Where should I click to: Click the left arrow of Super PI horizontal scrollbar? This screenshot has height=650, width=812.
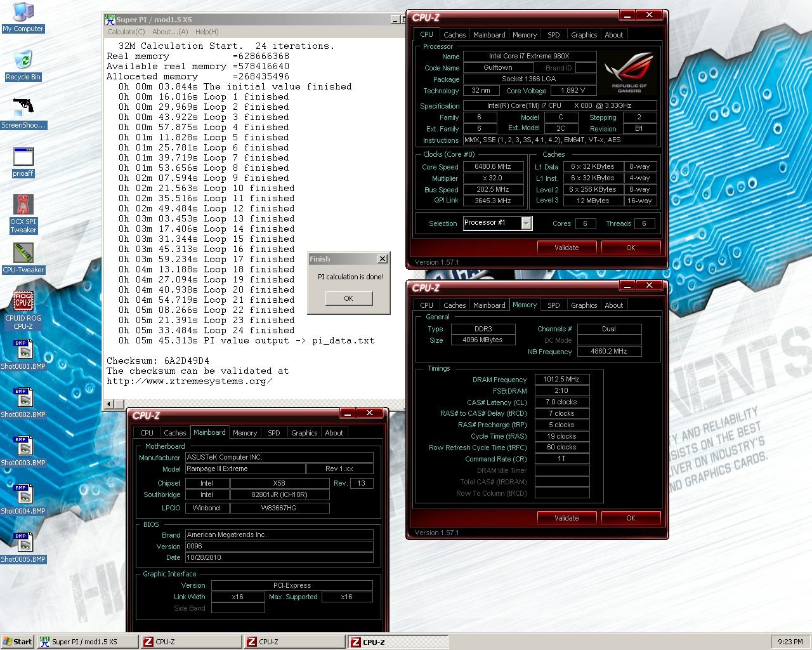pos(109,404)
